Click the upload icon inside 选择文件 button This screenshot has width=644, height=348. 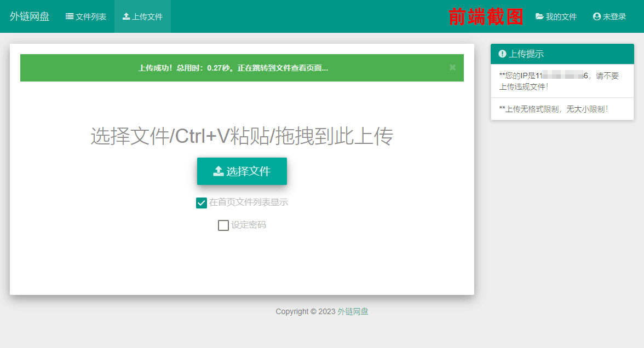pos(218,171)
